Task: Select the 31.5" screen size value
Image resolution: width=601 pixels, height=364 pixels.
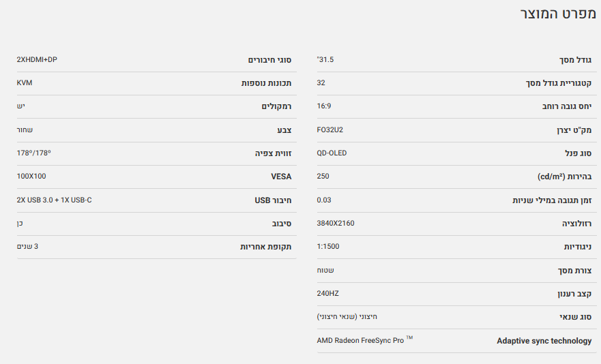Action: pyautogui.click(x=325, y=60)
